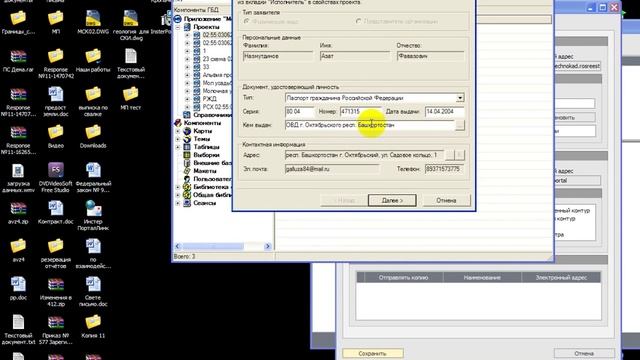Image resolution: width=640 pixels, height=360 pixels.
Task: Focus the Фамилия field
Action: [x=278, y=56]
